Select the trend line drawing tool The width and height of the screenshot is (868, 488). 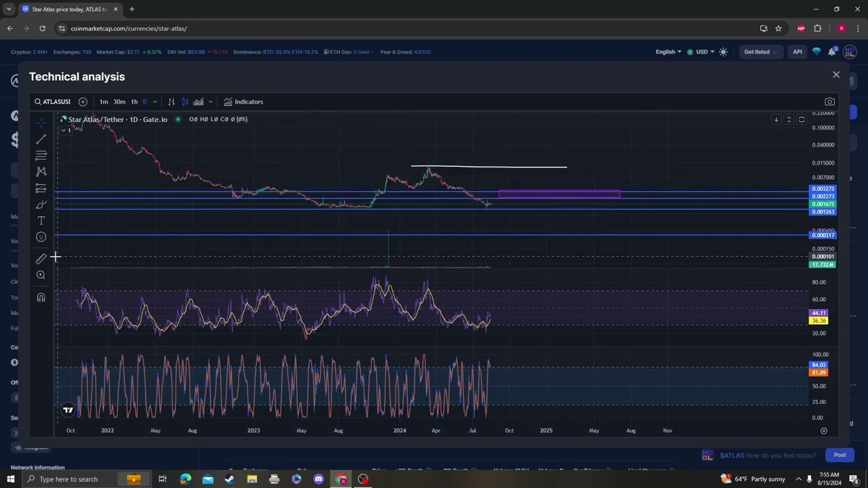[41, 139]
